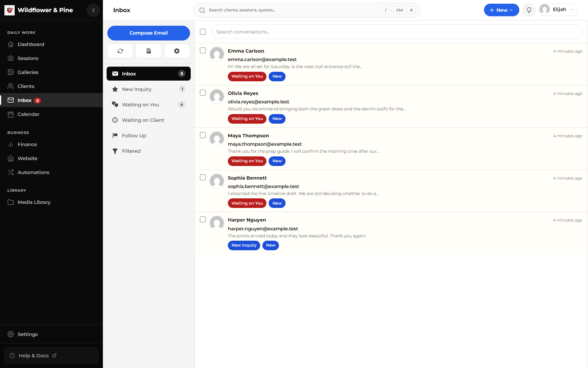
Task: Click the Compose Email button
Action: click(148, 33)
